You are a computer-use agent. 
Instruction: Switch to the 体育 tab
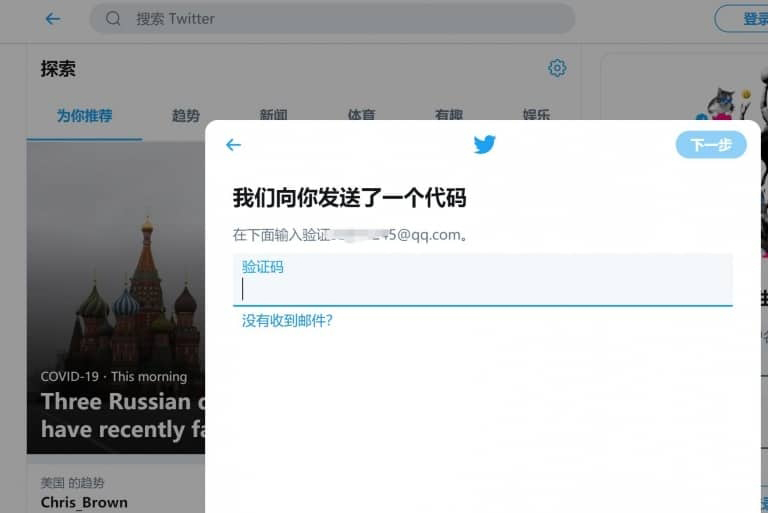[361, 116]
